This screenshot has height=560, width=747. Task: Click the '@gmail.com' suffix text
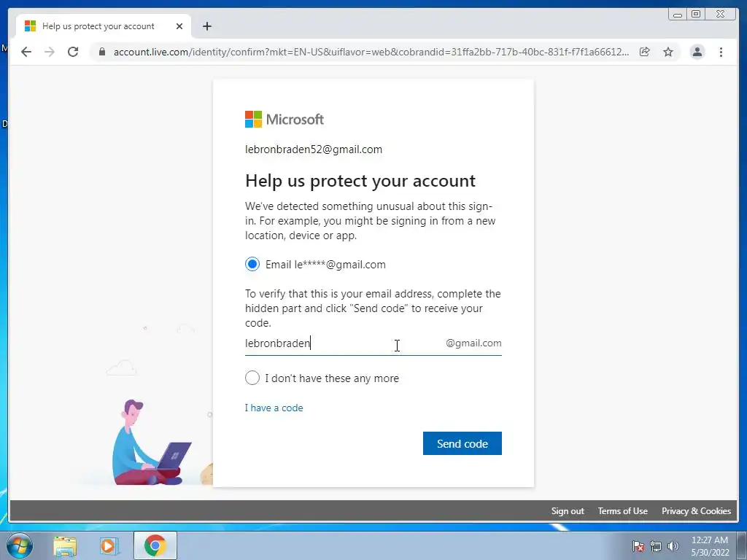[473, 343]
